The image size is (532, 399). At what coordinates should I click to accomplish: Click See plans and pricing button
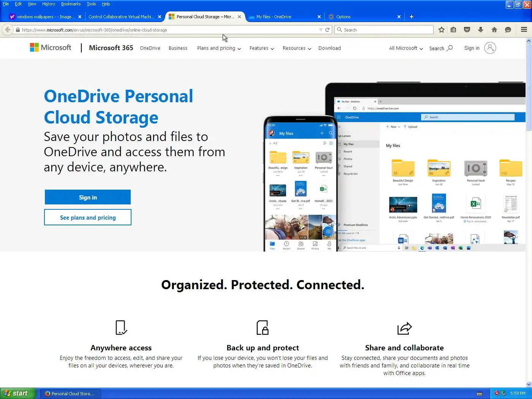[x=88, y=217]
